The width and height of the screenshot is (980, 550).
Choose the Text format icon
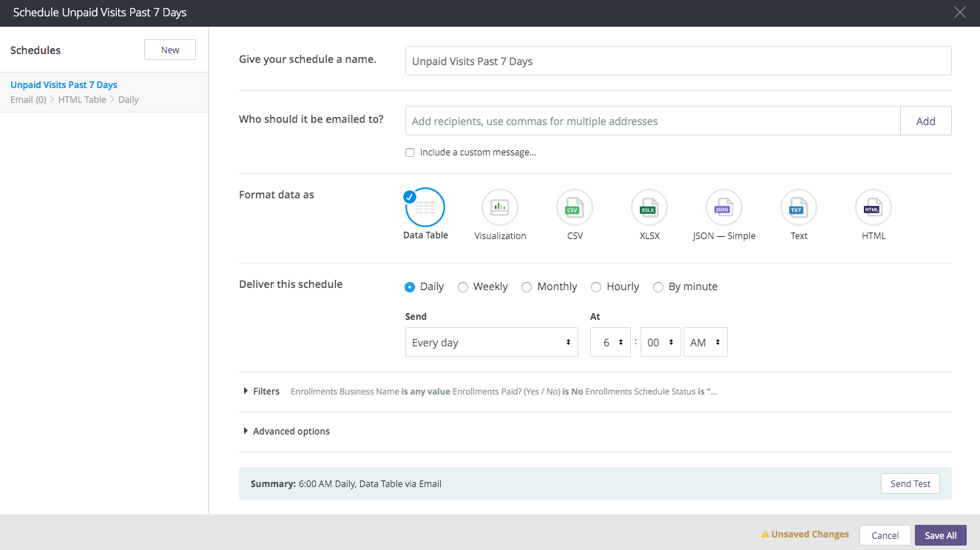point(798,208)
